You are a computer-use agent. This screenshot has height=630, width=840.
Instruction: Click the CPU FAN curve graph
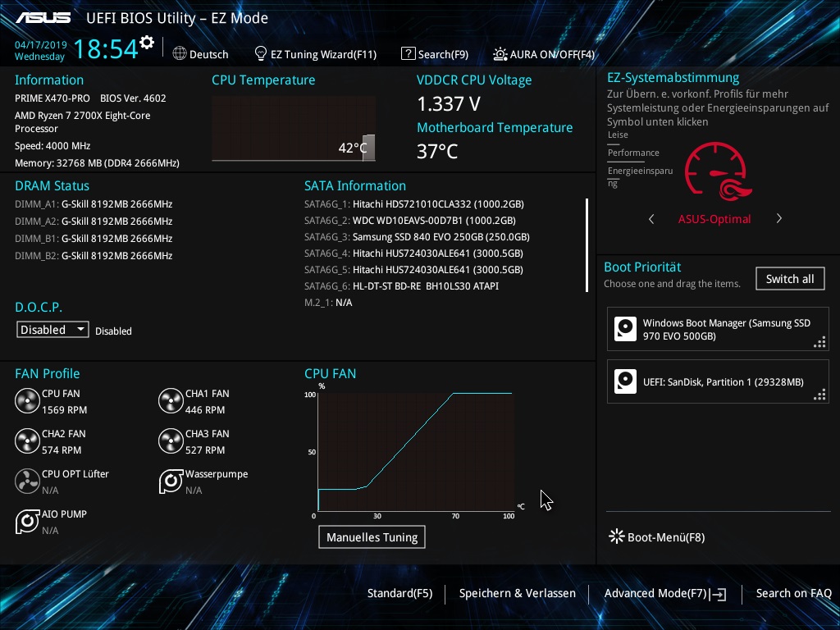pos(416,452)
